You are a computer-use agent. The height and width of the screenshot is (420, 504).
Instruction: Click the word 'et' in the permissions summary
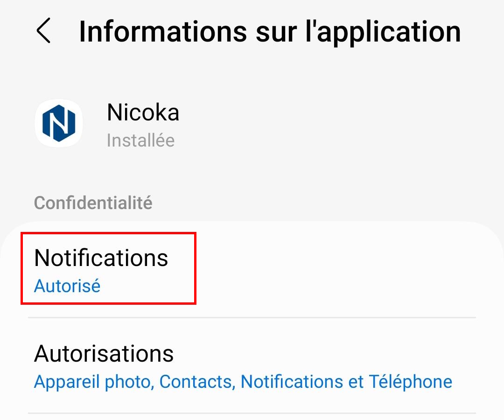(356, 382)
